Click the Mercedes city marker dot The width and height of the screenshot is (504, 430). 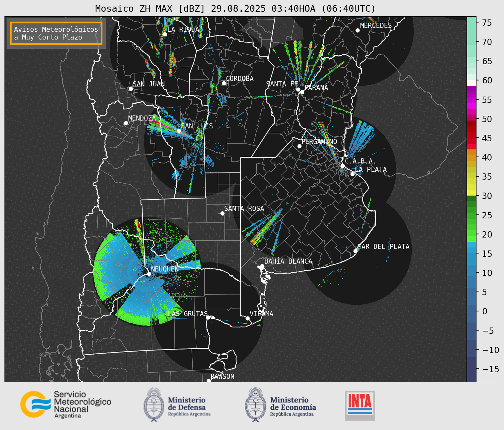358,31
